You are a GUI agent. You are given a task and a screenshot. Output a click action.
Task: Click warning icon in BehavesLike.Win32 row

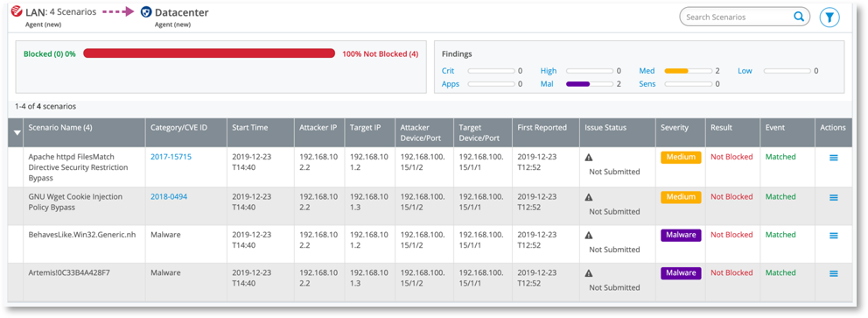click(x=589, y=236)
